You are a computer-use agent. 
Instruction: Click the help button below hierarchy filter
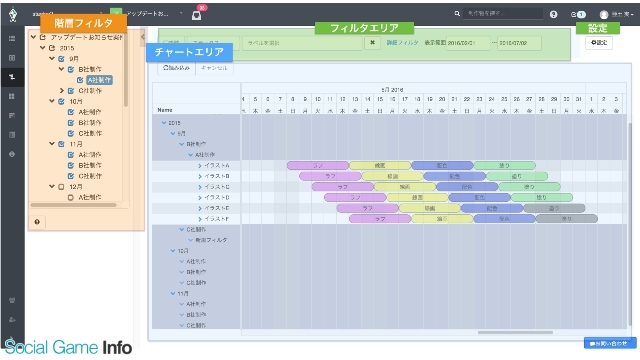coord(37,222)
